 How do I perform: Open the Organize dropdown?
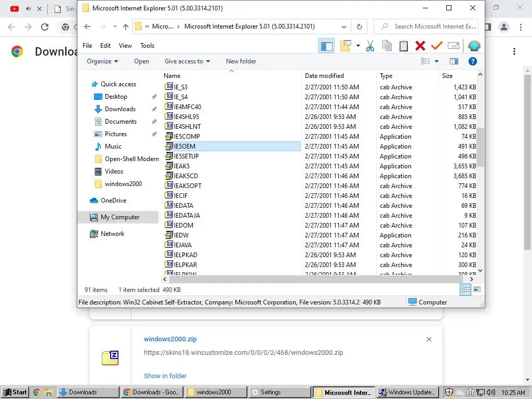tap(102, 61)
